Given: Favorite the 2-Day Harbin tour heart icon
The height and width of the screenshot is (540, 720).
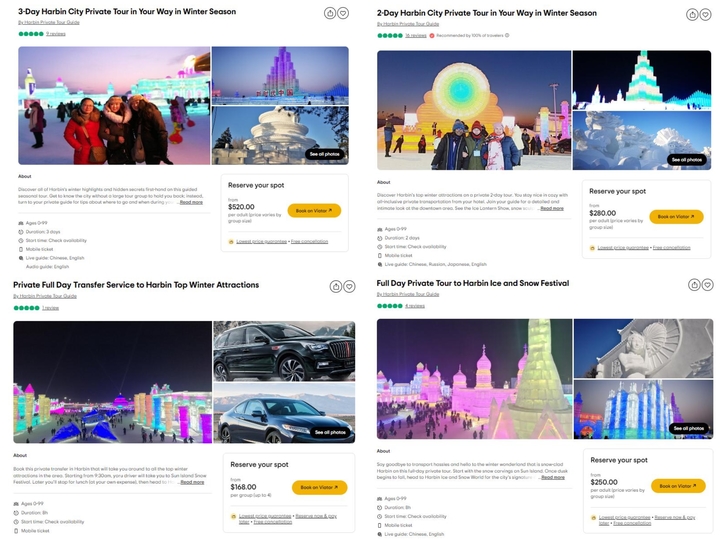Looking at the screenshot, I should click(x=705, y=15).
